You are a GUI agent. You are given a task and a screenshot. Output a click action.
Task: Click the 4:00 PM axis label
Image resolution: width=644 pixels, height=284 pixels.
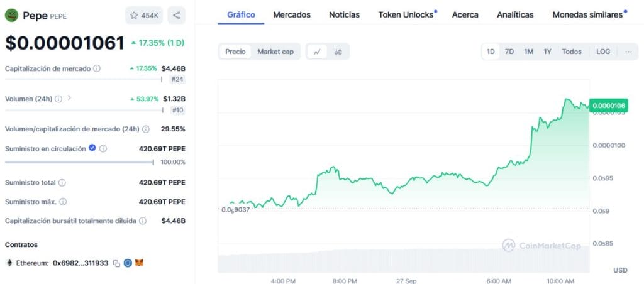click(x=284, y=281)
